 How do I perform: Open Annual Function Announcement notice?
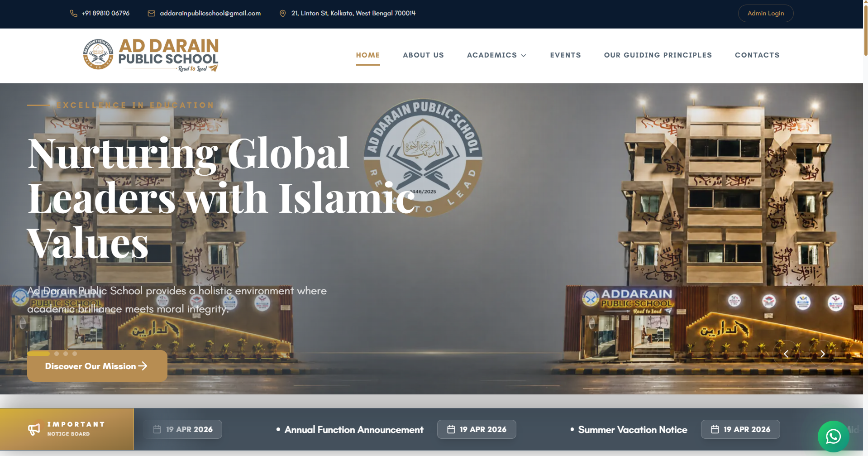pyautogui.click(x=354, y=430)
